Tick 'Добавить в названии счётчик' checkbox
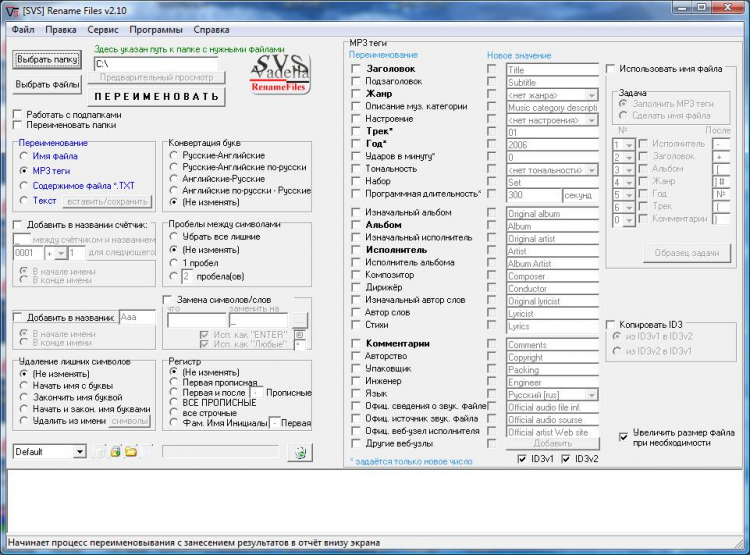750x555 pixels. coord(18,225)
